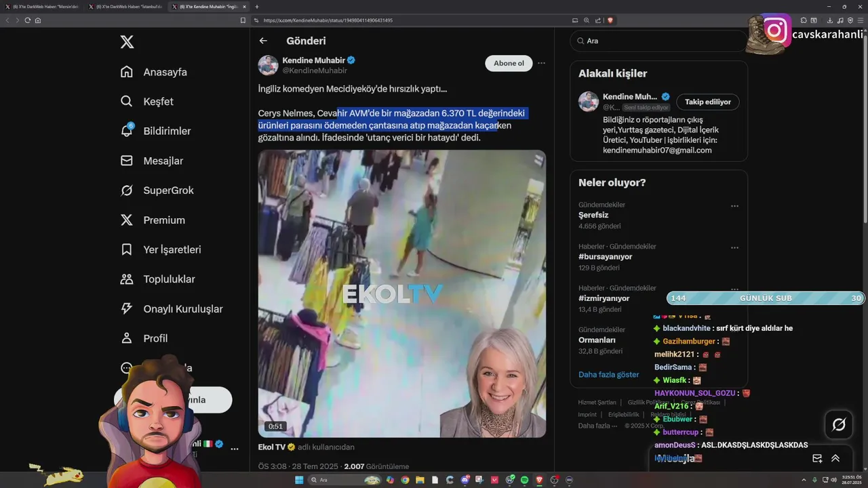This screenshot has width=868, height=488.
Task: Open Mesajlar inbox
Action: (152, 161)
